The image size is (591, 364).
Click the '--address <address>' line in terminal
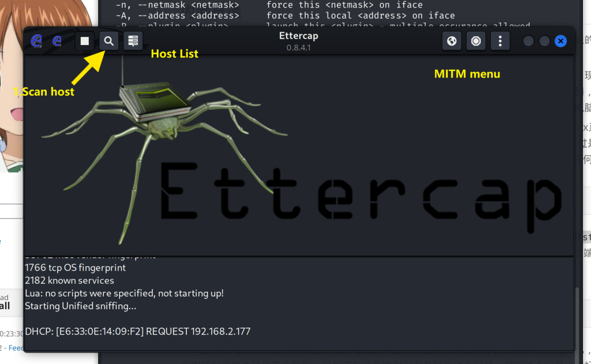tap(285, 16)
